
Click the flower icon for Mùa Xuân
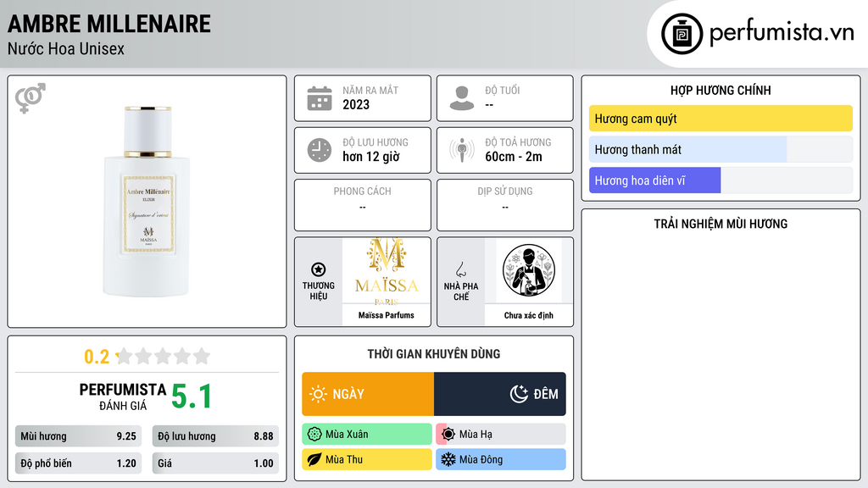314,435
